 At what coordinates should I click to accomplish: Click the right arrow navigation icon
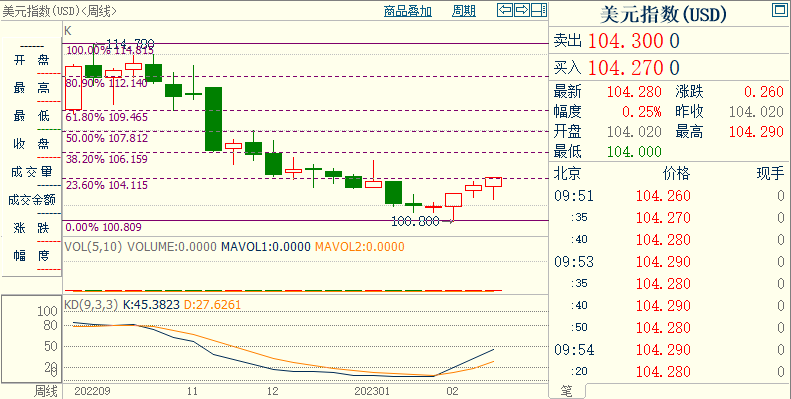522,10
